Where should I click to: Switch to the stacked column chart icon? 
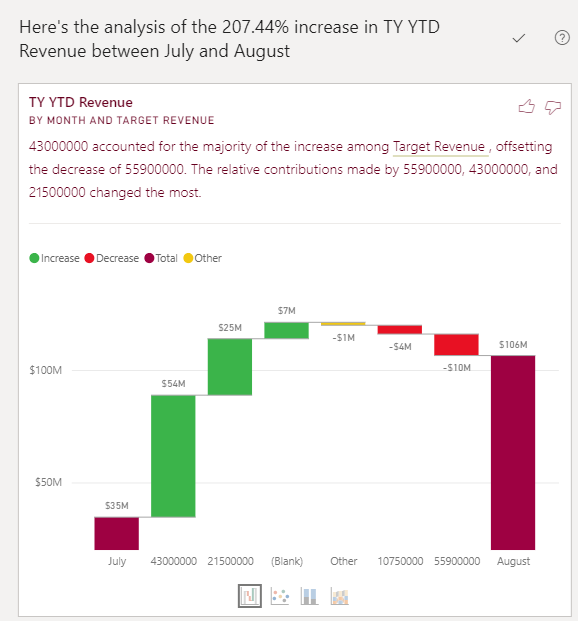(309, 596)
